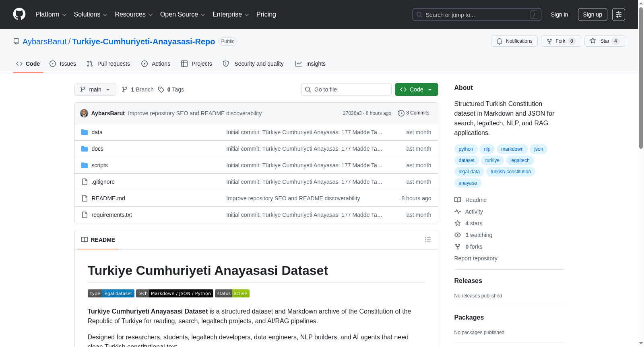Click the repository icon before AybarsBarut

pyautogui.click(x=16, y=42)
